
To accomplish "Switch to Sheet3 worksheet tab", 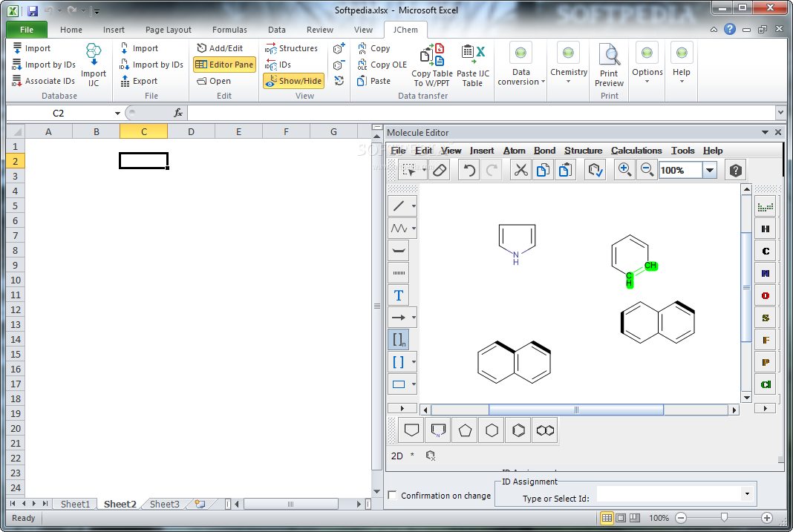I will pyautogui.click(x=164, y=504).
